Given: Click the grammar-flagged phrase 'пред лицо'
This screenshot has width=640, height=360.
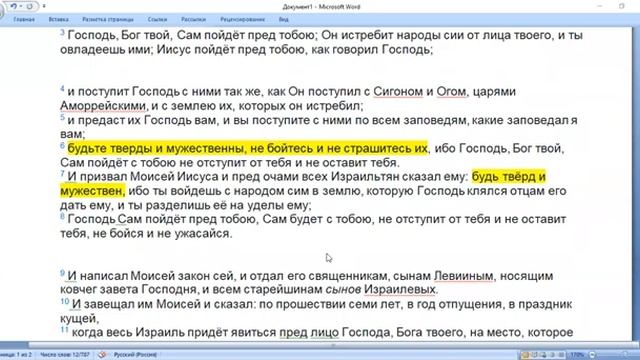Looking at the screenshot, I should point(309,332).
